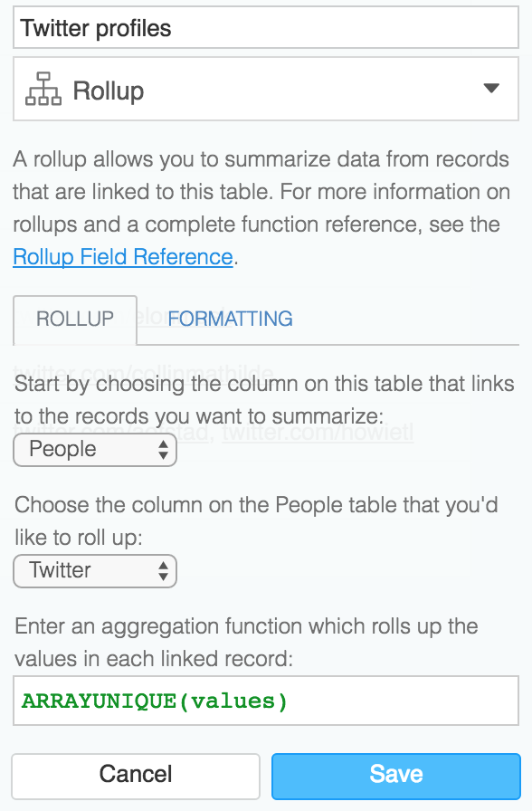Switch to the FORMATTING tab
This screenshot has height=811, width=532.
230,320
